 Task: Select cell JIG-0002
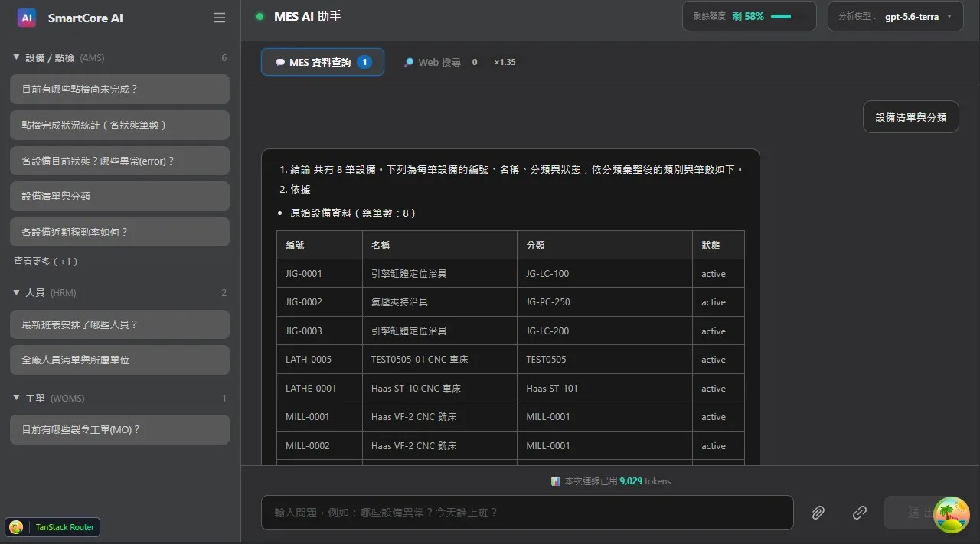[319, 302]
